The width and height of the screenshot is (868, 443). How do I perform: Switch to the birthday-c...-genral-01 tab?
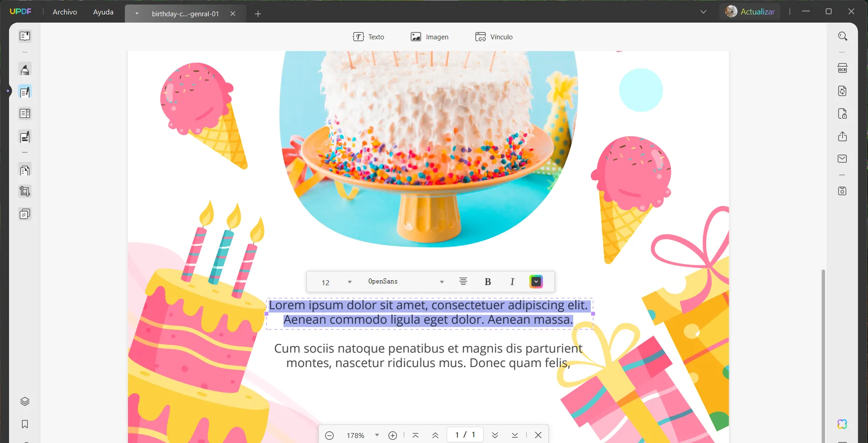click(x=185, y=14)
